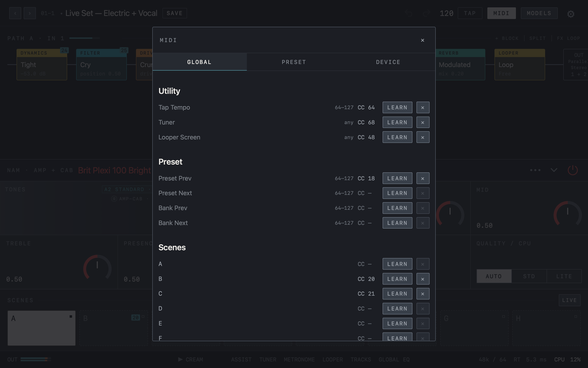Click the MIDI button in top bar
Screen dimensions: 588x368
[x=501, y=13]
